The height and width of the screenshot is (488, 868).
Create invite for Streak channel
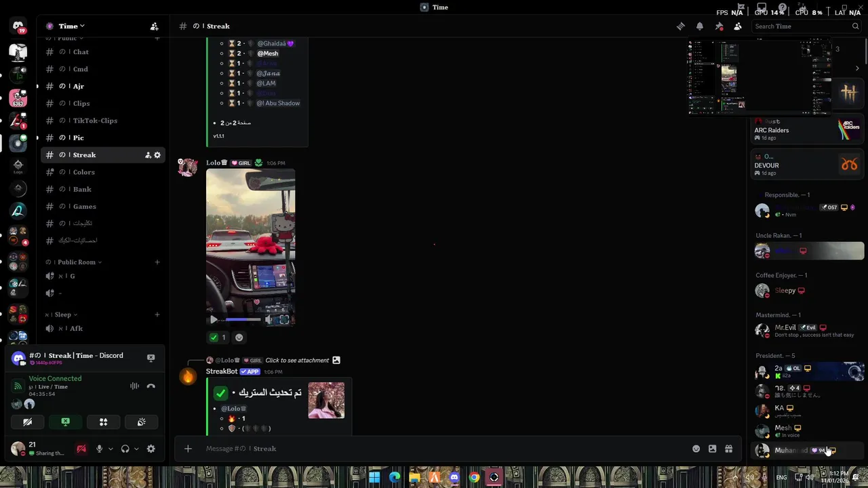point(148,155)
